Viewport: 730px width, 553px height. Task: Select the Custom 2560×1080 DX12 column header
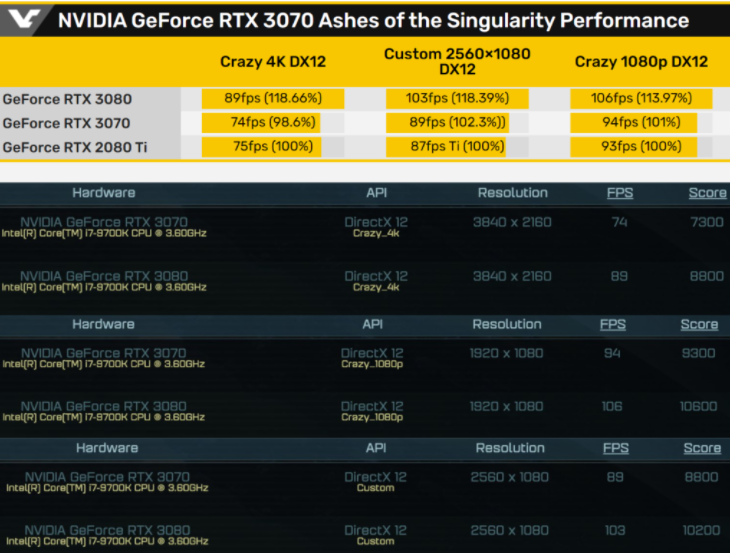[x=457, y=62]
